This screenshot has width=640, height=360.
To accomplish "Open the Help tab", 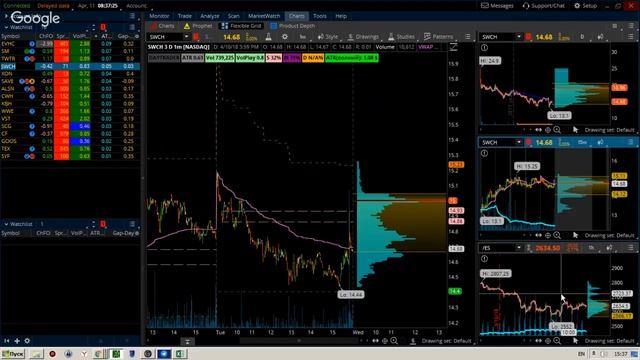I will tap(341, 16).
